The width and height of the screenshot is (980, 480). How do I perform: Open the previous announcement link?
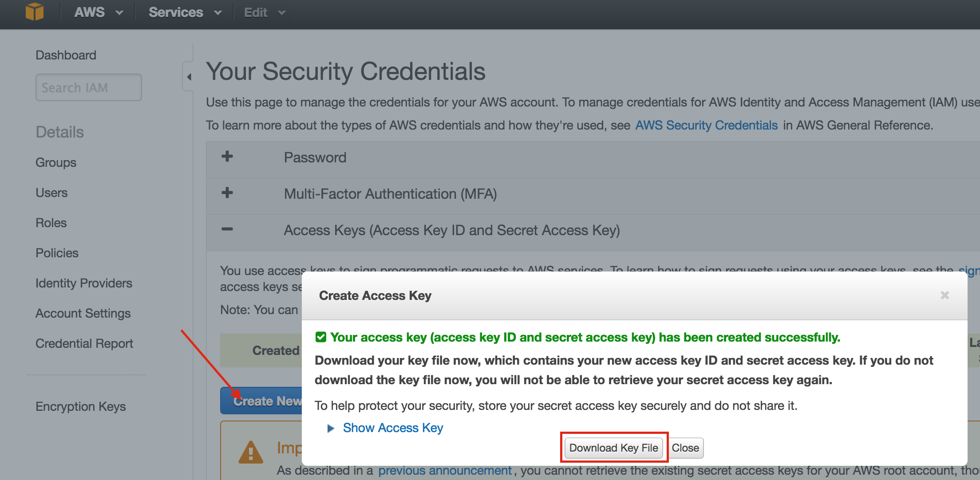tap(445, 470)
